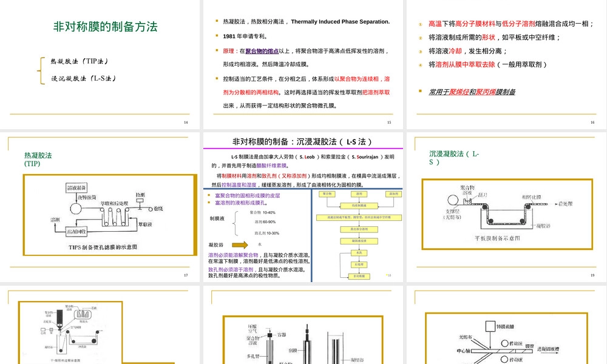
Task: Click the name S. Sourirajan
Action: click(365, 157)
